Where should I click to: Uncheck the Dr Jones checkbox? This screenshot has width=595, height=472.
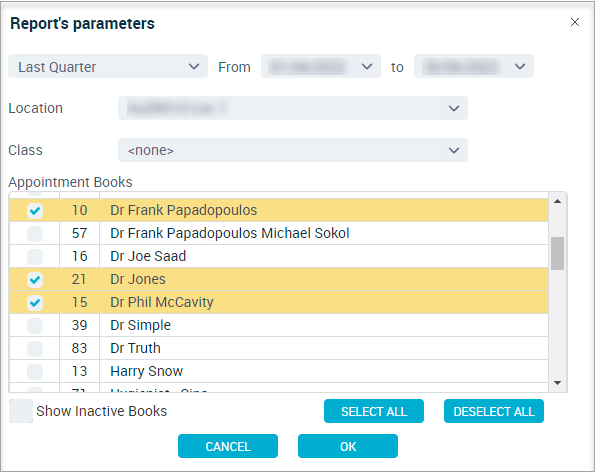(35, 280)
